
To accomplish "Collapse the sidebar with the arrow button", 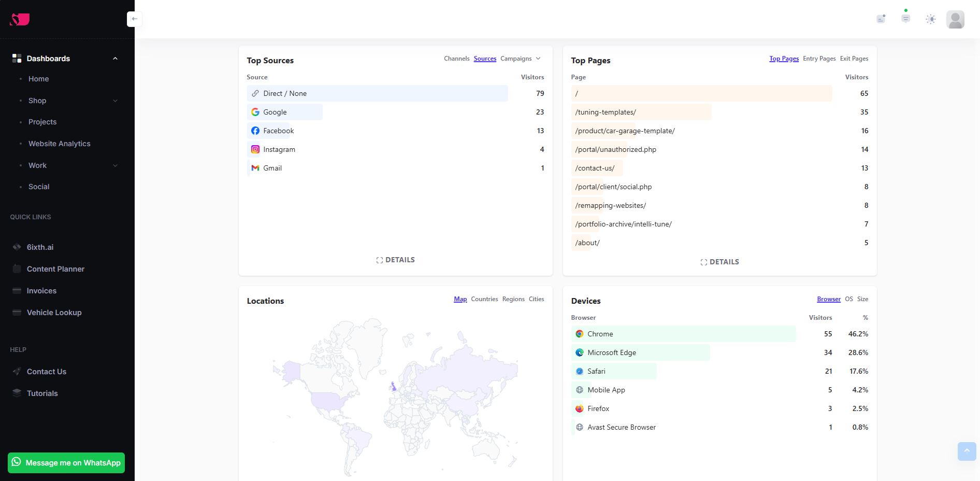I will click(x=134, y=19).
